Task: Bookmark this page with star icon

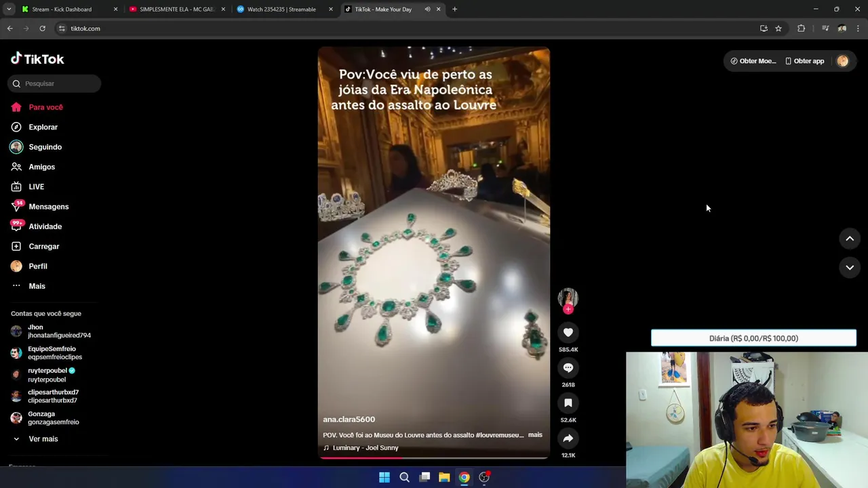Action: [778, 28]
